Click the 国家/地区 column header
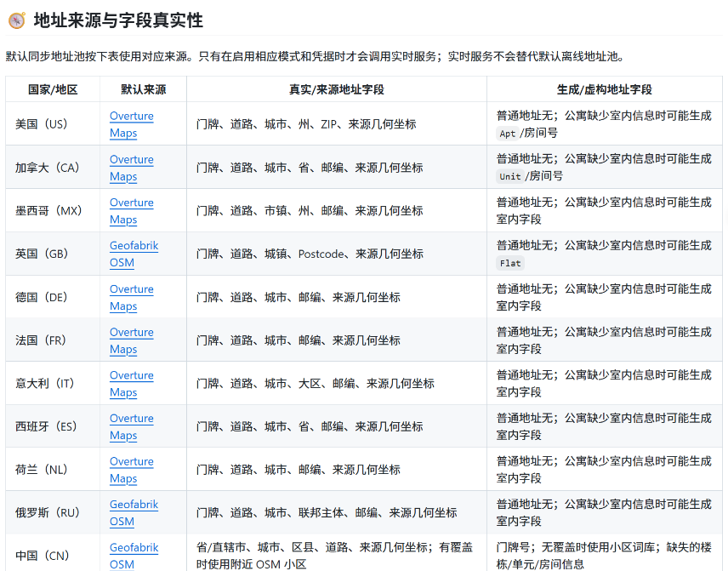 (x=53, y=89)
